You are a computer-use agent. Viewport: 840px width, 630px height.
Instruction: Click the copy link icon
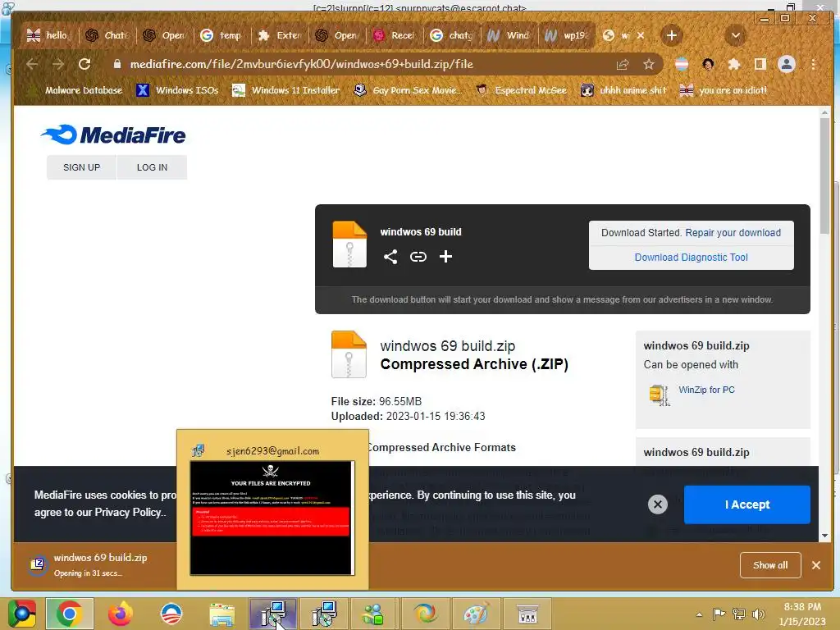(418, 257)
